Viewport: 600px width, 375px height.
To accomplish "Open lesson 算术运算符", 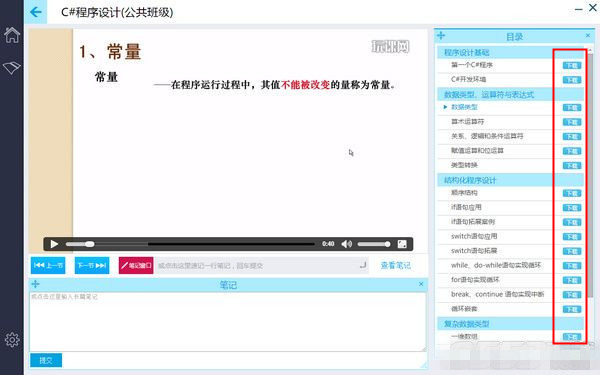I will (467, 122).
